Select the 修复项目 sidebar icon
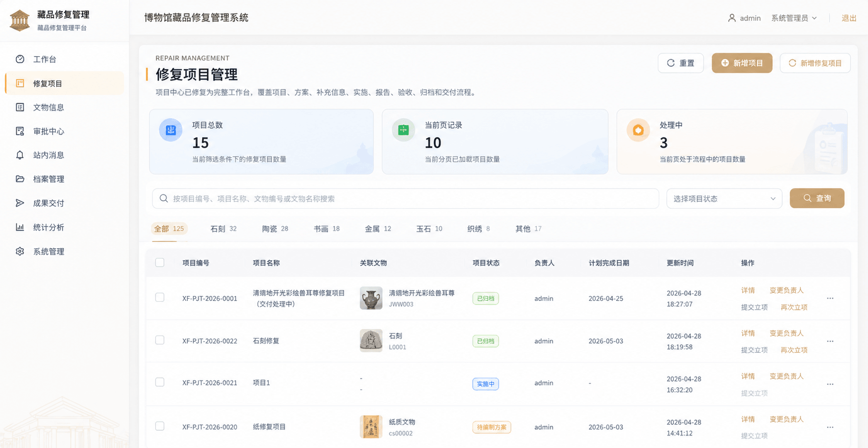Viewport: 868px width, 448px height. tap(20, 83)
